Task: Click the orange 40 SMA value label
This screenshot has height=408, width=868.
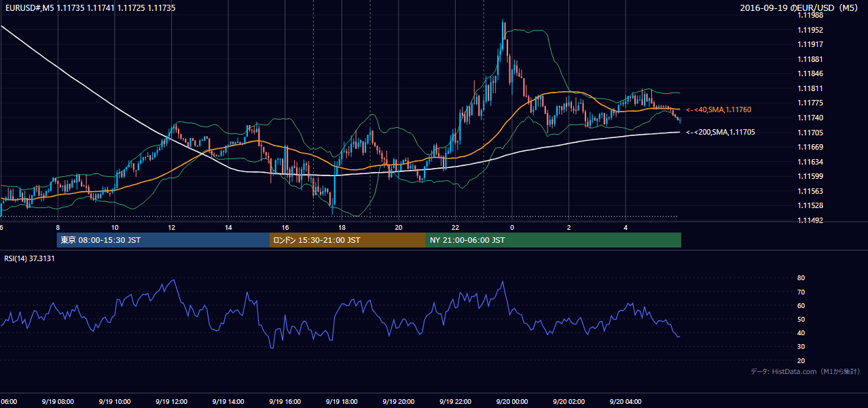Action: [x=719, y=109]
